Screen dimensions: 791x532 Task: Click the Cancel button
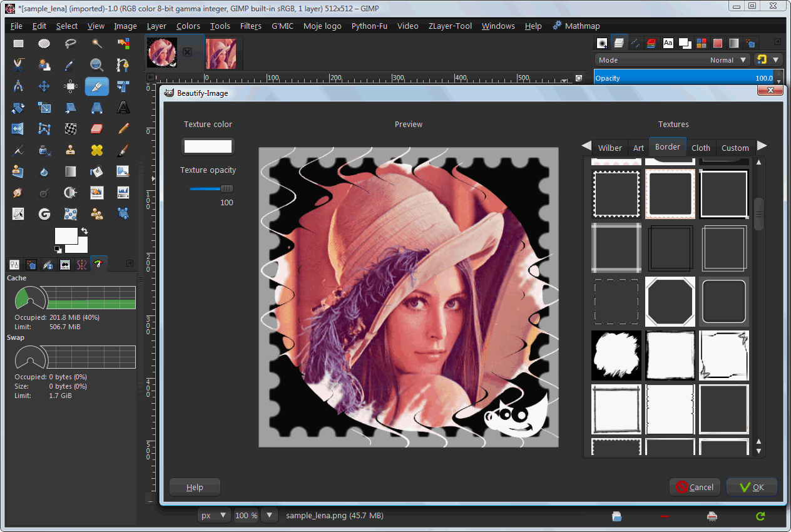click(695, 487)
